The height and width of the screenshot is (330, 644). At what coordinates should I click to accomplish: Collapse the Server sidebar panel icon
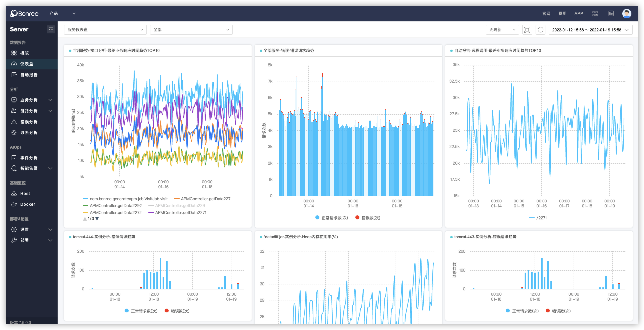point(51,29)
